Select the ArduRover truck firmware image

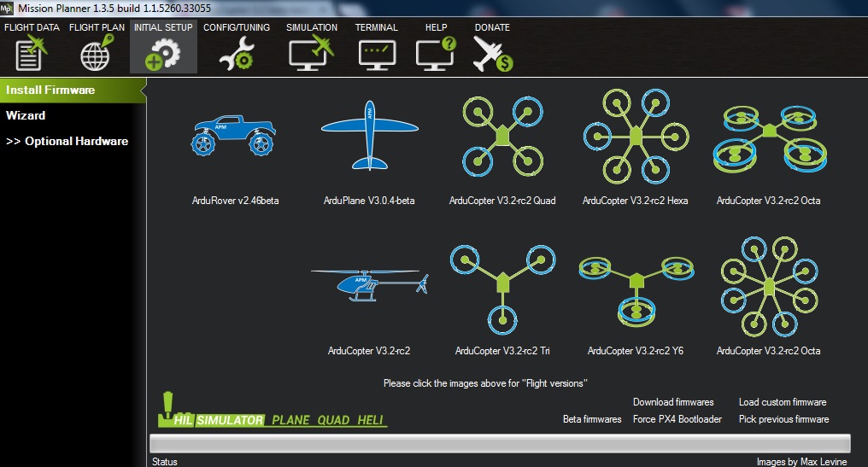tap(233, 136)
